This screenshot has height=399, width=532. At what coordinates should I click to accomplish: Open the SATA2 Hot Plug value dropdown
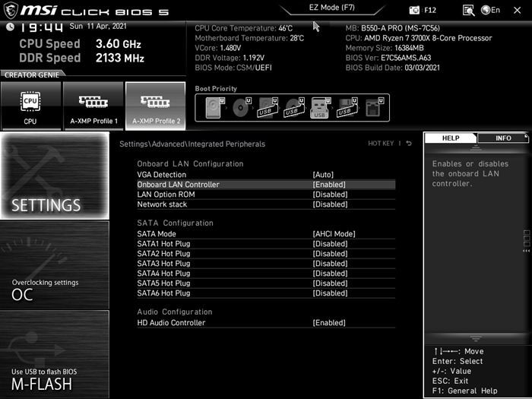click(x=330, y=253)
